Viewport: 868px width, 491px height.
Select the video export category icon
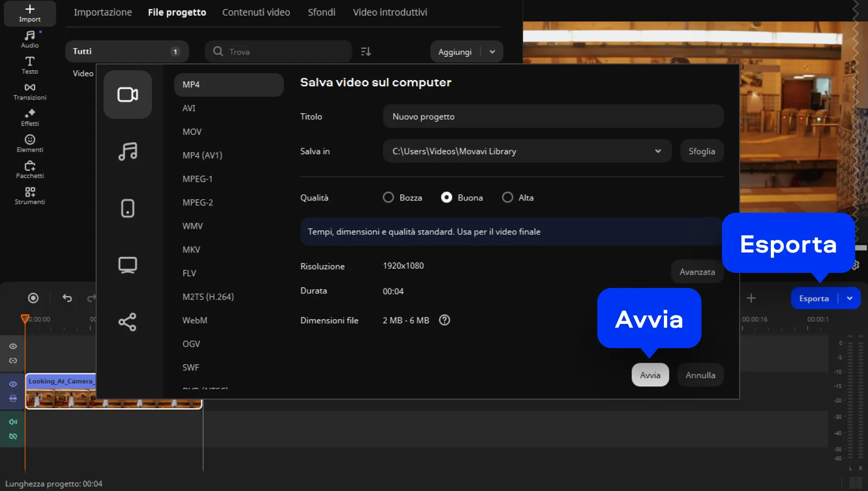pyautogui.click(x=127, y=95)
